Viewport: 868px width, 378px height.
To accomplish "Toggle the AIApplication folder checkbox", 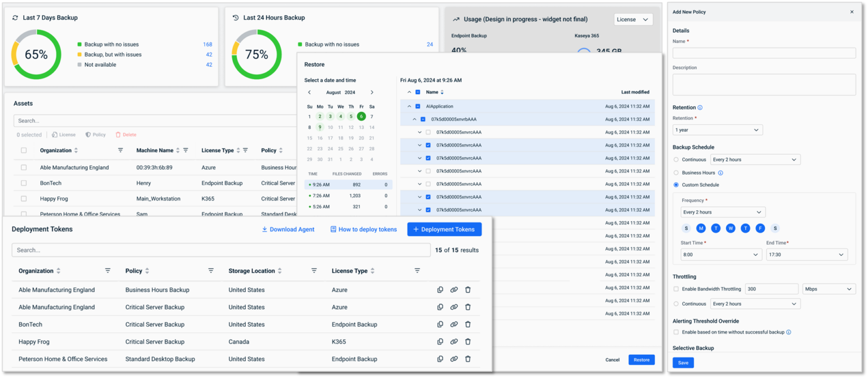I will [418, 106].
